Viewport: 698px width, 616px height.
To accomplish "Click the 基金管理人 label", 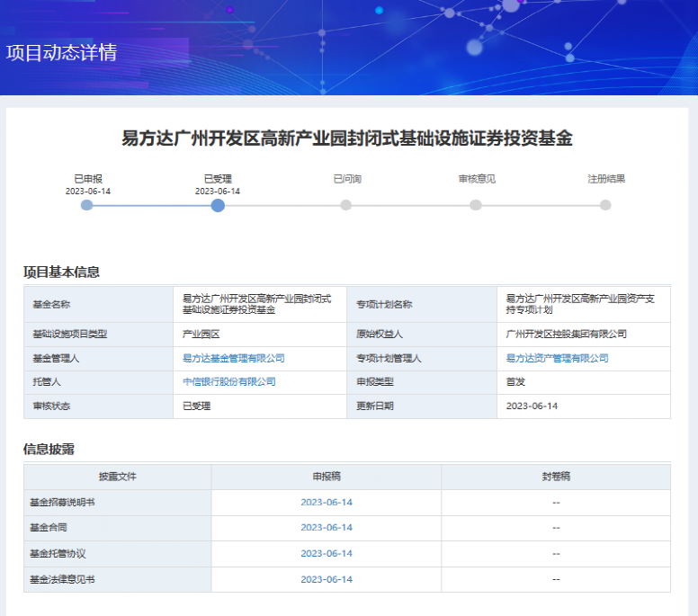I will 56,358.
